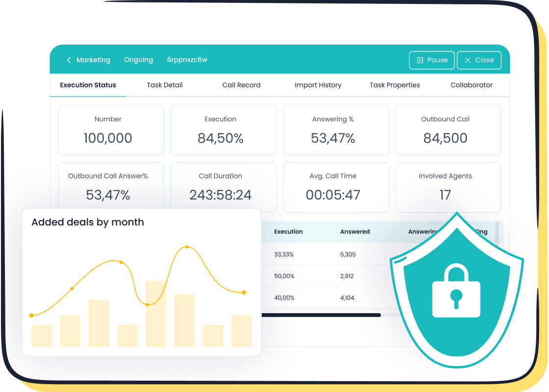Select the Execution Status tab
This screenshot has height=392, width=549.
[x=88, y=85]
